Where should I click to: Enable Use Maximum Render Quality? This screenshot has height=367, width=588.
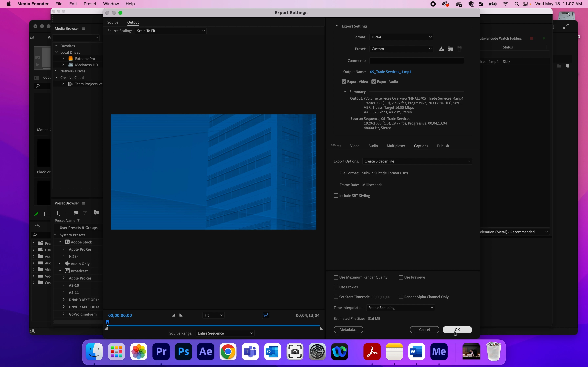click(336, 277)
